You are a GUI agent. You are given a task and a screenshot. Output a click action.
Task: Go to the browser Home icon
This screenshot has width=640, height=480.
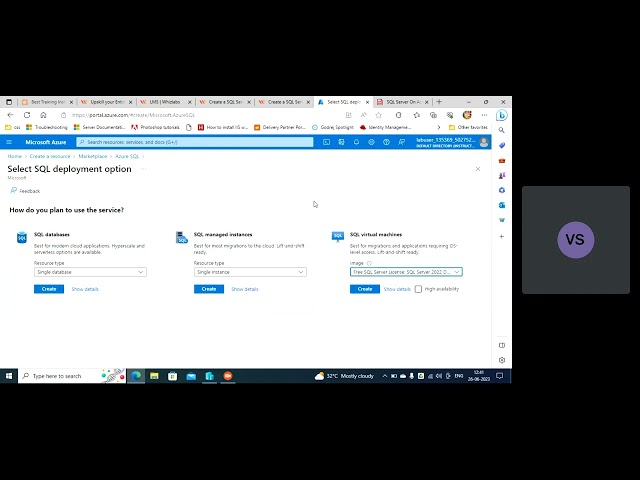(x=43, y=115)
